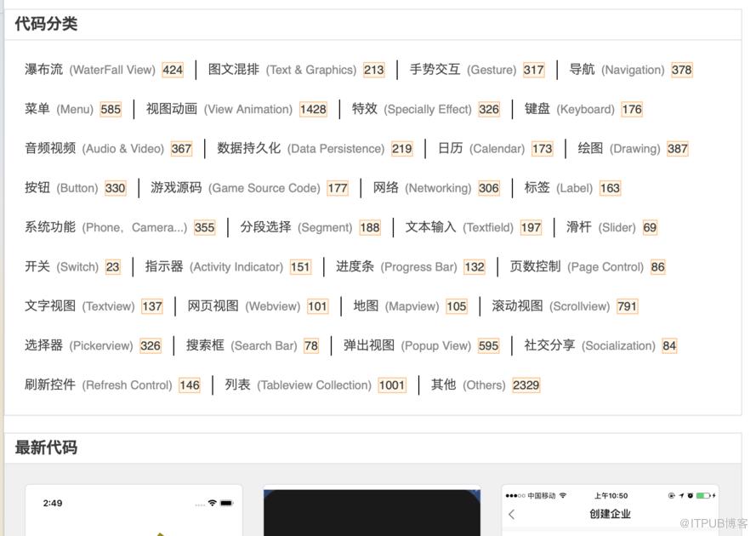The height and width of the screenshot is (536, 756).
Task: Open 特效 (Specially Effect) category
Action: (x=412, y=109)
